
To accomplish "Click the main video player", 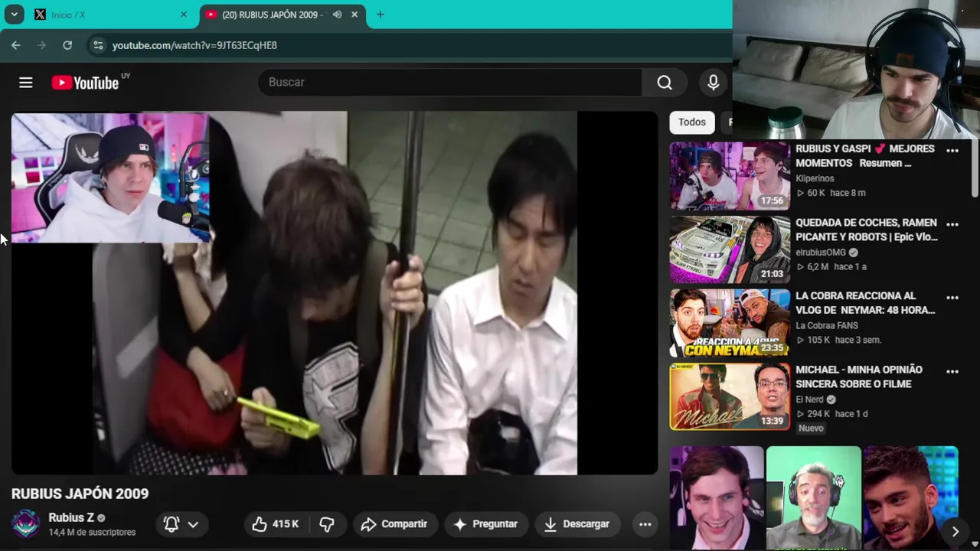I will [335, 293].
